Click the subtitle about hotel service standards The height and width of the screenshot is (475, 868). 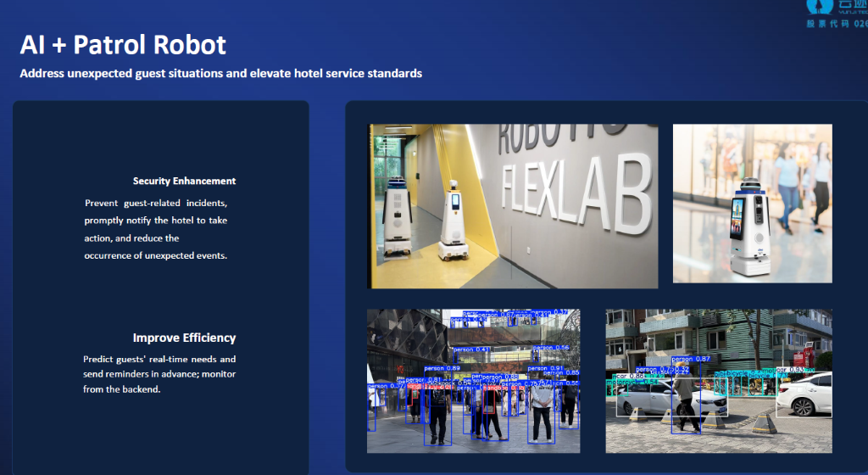point(221,74)
